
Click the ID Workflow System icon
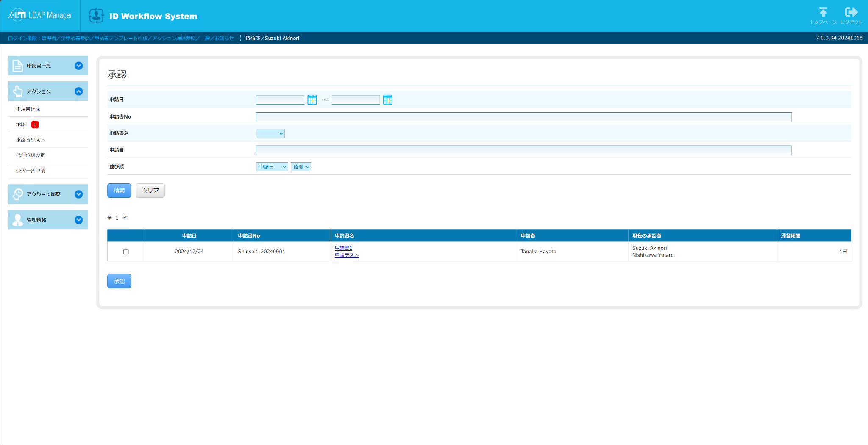(96, 16)
